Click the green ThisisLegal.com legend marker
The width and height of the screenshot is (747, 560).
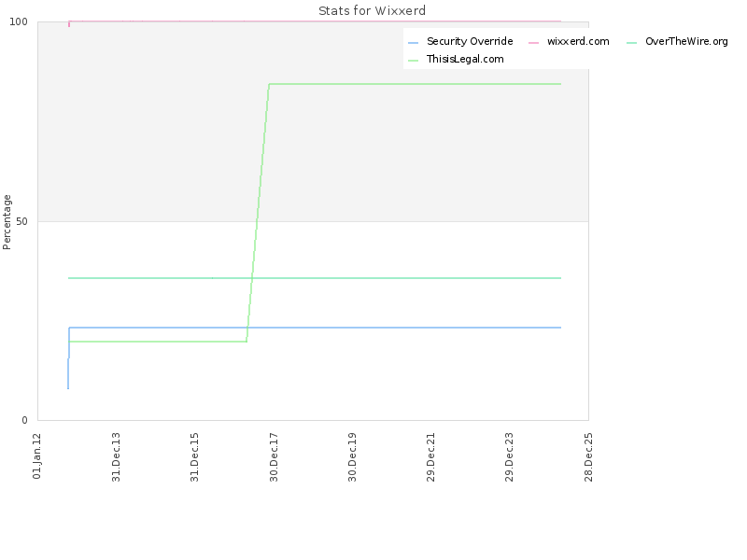[414, 59]
